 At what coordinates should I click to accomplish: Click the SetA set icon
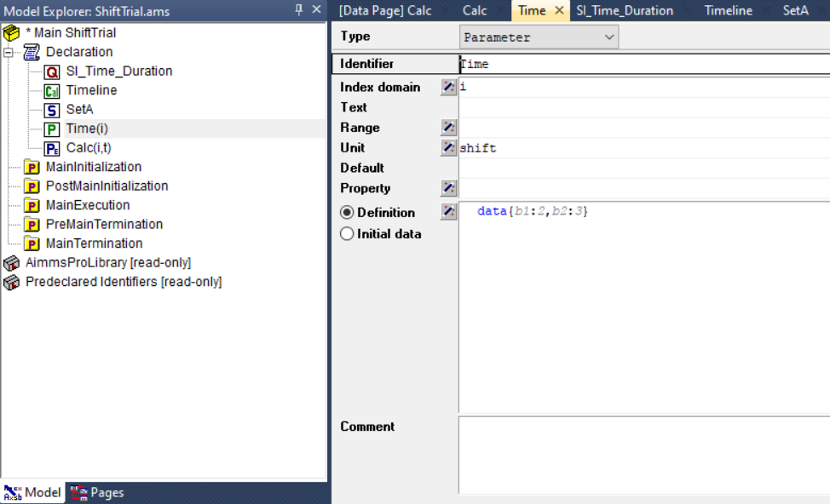pos(51,110)
